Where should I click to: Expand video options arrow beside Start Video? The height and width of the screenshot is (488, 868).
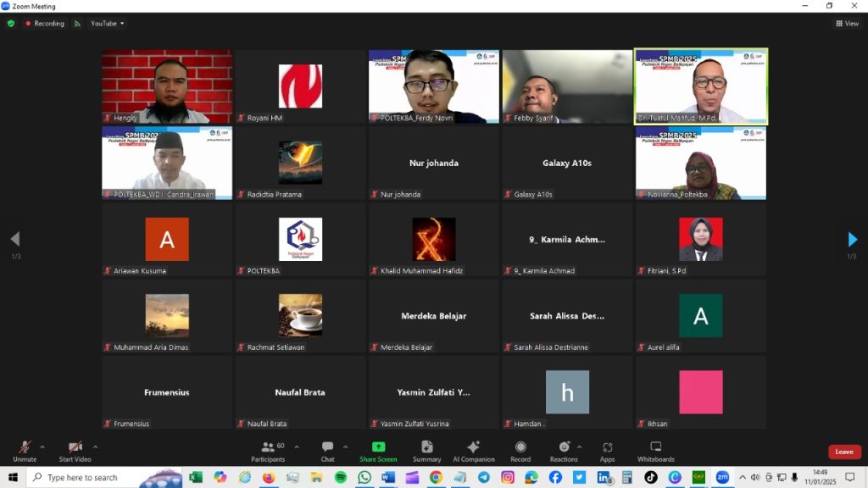[x=95, y=446]
